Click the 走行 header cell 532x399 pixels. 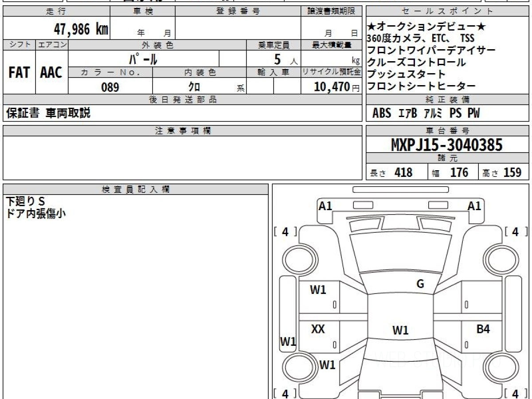click(x=56, y=12)
